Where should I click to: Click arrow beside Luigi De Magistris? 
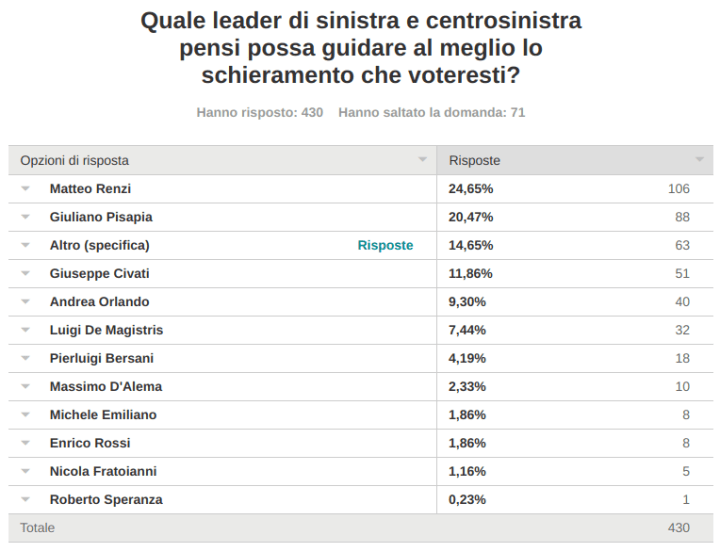(26, 330)
